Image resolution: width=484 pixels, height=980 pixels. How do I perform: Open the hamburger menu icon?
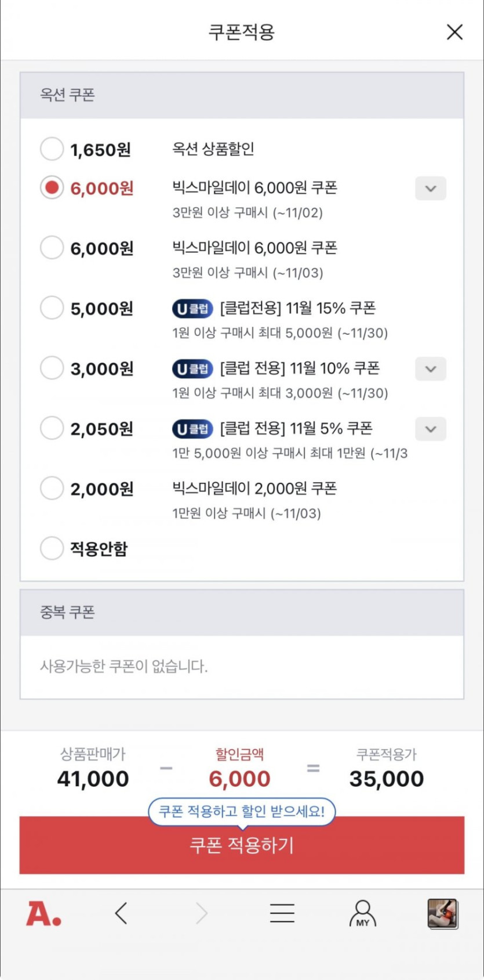coord(282,913)
